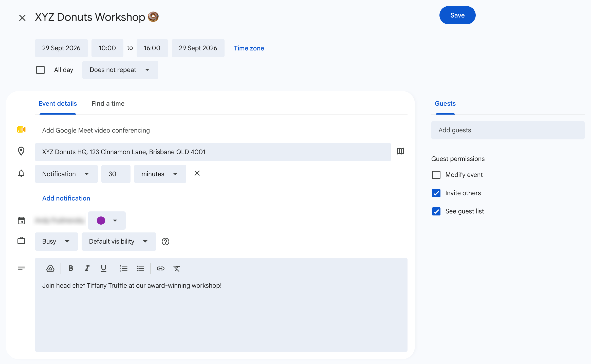The width and height of the screenshot is (591, 364).
Task: Click the description lines icon
Action: tap(21, 268)
